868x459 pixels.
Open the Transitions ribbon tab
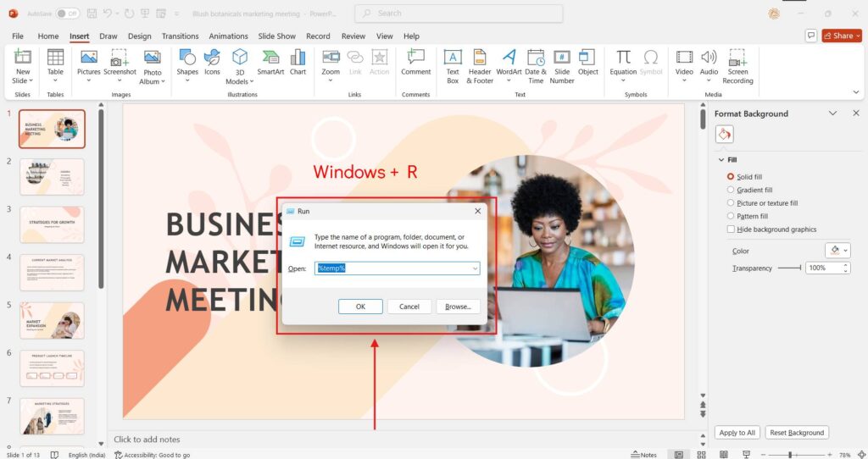coord(180,36)
